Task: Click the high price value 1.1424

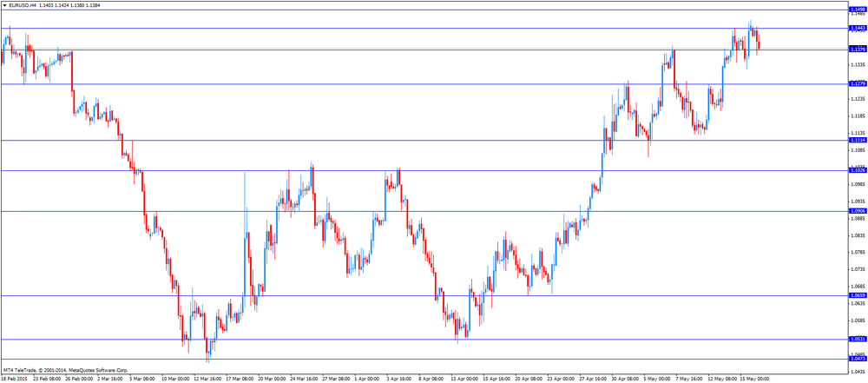Action: (62, 4)
